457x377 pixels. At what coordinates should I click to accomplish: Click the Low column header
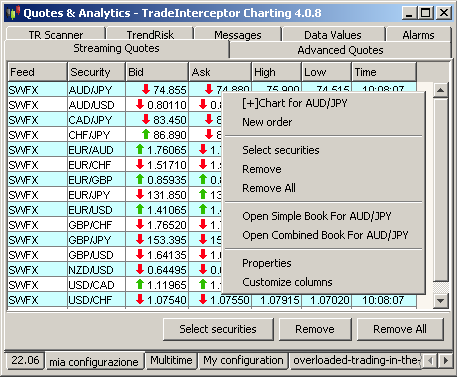point(326,72)
